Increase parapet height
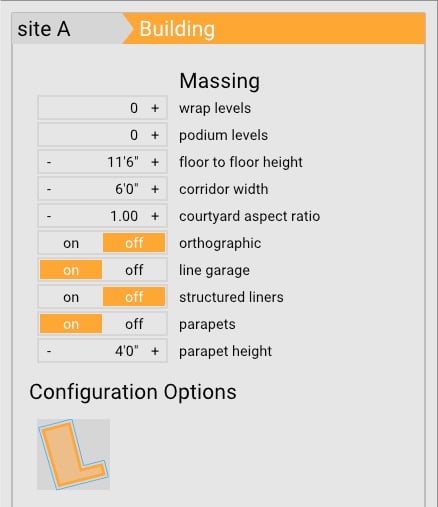 click(x=155, y=351)
